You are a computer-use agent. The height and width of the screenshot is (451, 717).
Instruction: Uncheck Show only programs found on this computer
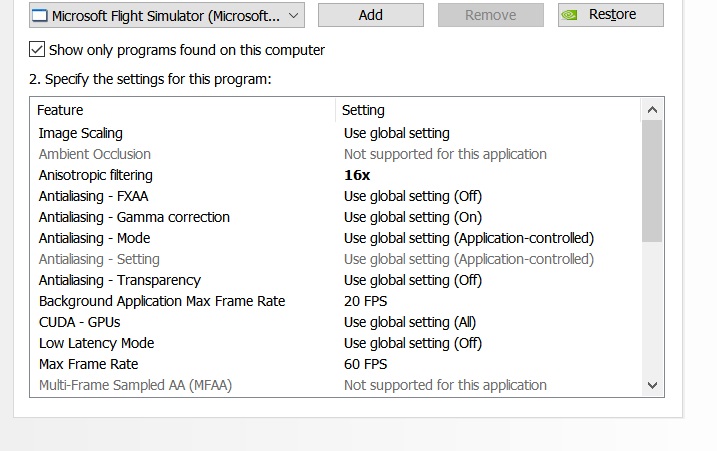37,49
